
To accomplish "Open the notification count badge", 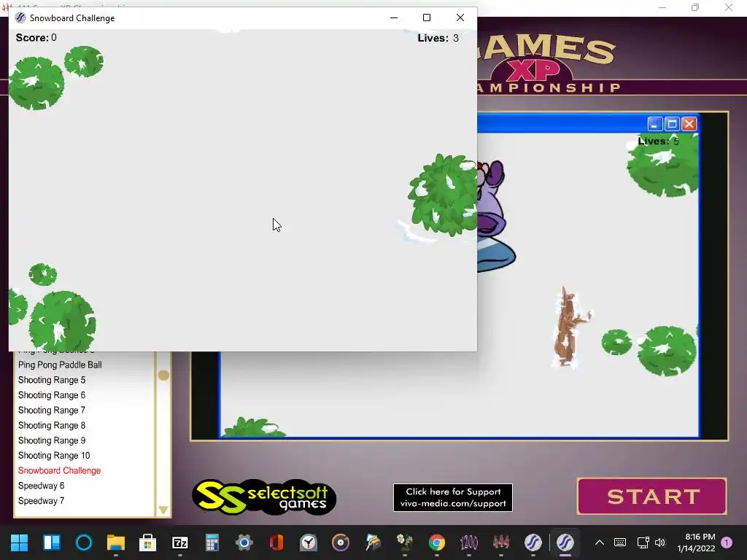I will click(x=727, y=542).
